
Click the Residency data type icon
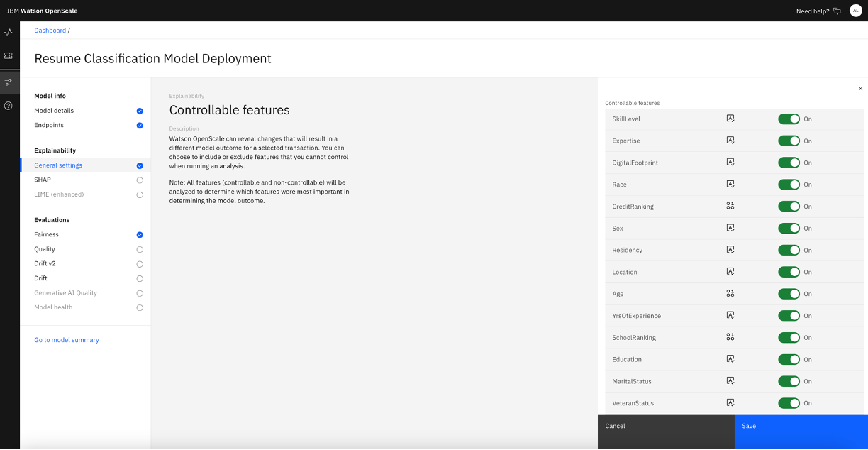pos(730,250)
